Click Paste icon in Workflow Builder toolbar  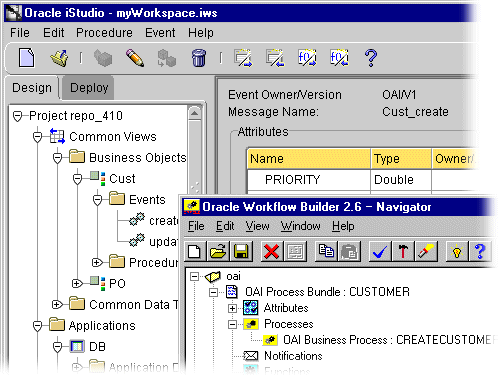pyautogui.click(x=349, y=251)
